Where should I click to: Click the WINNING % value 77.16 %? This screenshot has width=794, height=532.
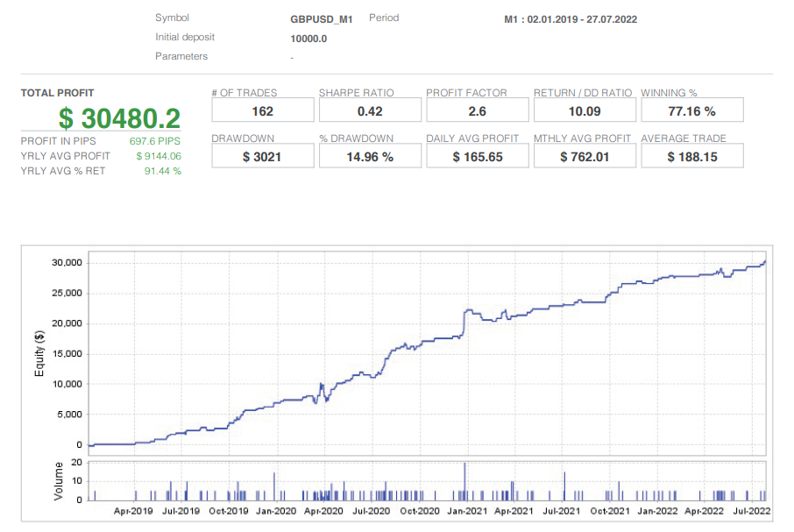[691, 109]
